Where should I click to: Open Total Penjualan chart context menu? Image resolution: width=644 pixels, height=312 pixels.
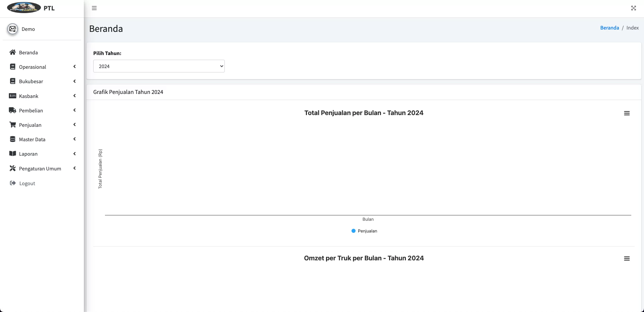(627, 113)
